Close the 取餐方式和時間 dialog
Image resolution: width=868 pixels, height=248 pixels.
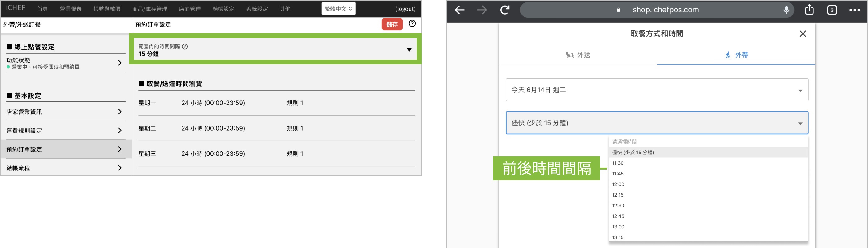tap(803, 34)
